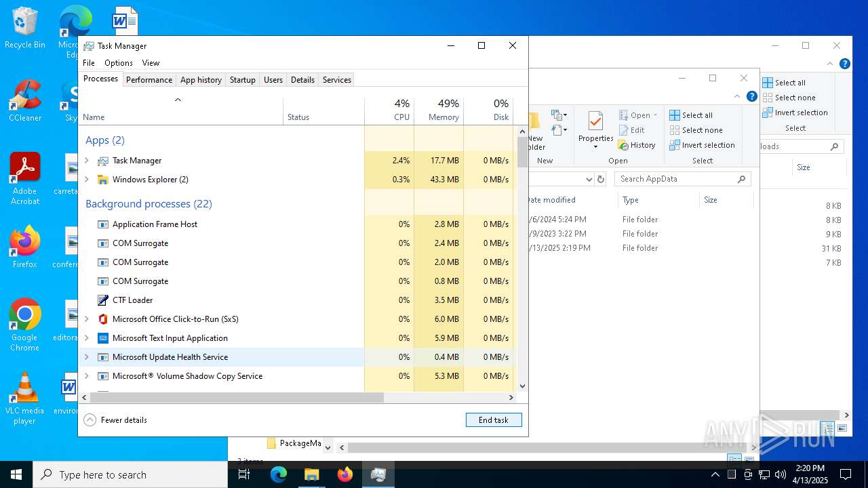This screenshot has width=868, height=488.
Task: Sort processes by Memory column header
Action: (439, 110)
